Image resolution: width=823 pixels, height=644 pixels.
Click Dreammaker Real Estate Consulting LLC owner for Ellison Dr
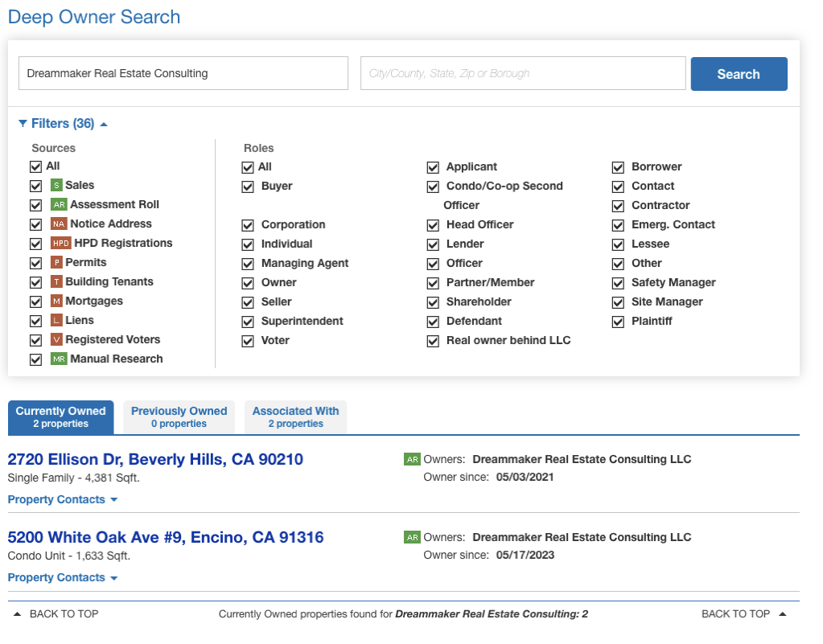582,459
